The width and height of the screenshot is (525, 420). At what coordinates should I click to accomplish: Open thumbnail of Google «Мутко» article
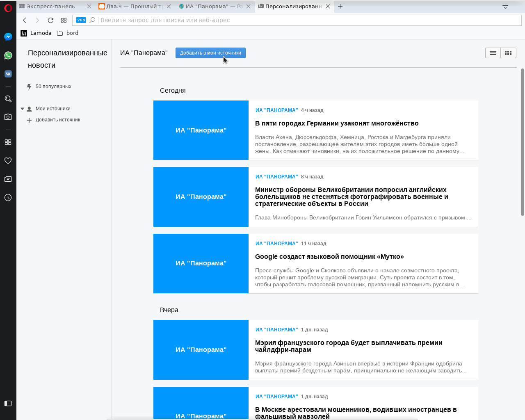[x=201, y=263]
